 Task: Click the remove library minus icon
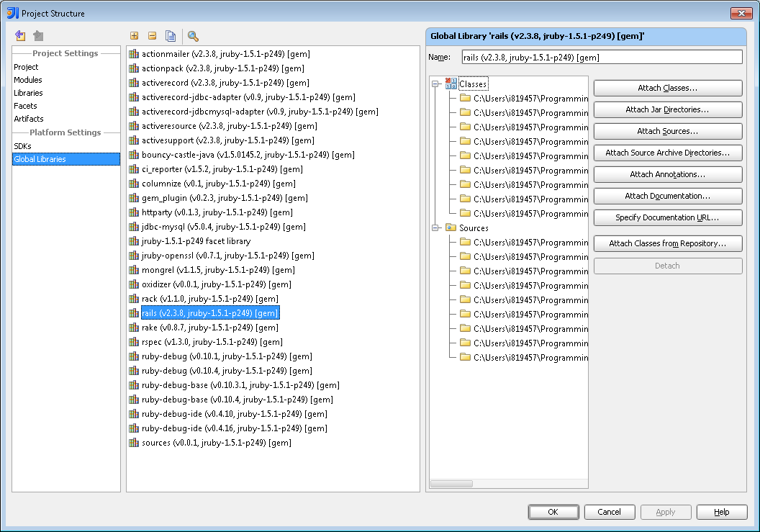[152, 35]
